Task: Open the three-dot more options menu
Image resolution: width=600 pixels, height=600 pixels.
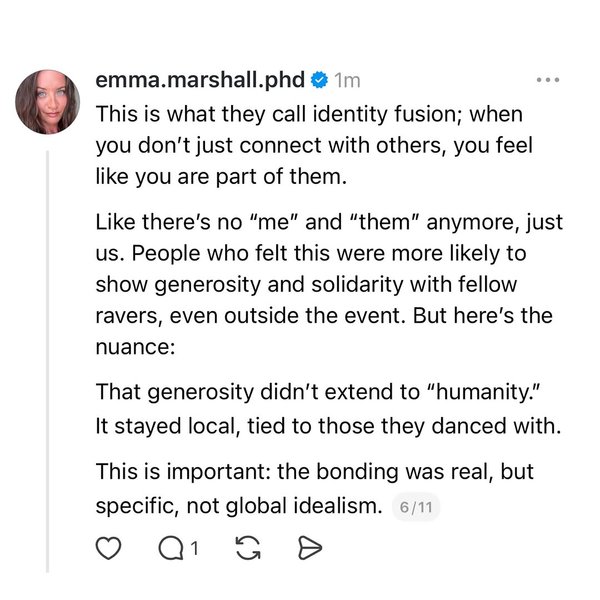Action: coord(548,79)
